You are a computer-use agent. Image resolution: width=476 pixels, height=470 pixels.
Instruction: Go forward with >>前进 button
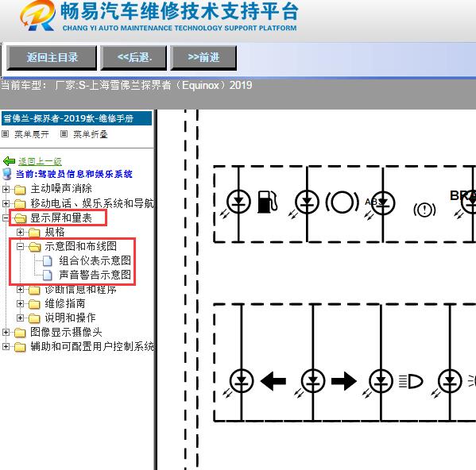[x=203, y=57]
